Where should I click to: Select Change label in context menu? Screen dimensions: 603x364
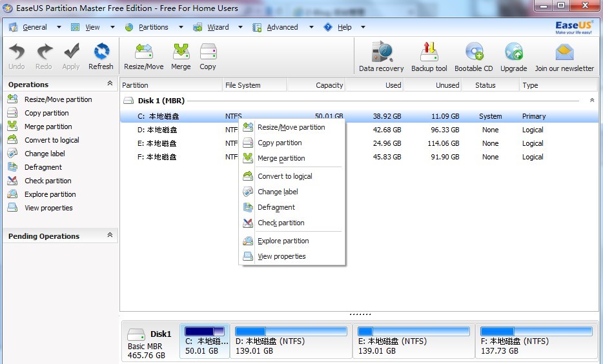tap(292, 192)
